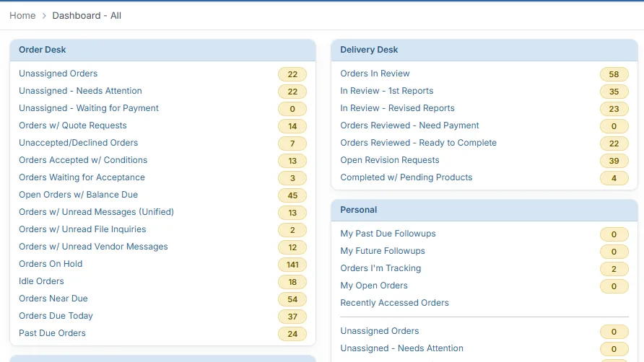Click the 14 badge for Quote Requests

point(292,126)
